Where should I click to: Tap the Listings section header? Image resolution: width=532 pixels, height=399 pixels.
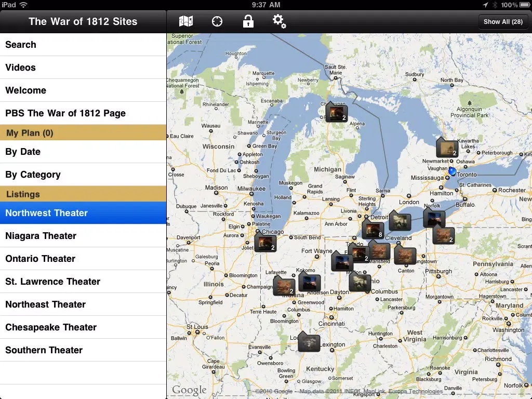[x=83, y=194]
